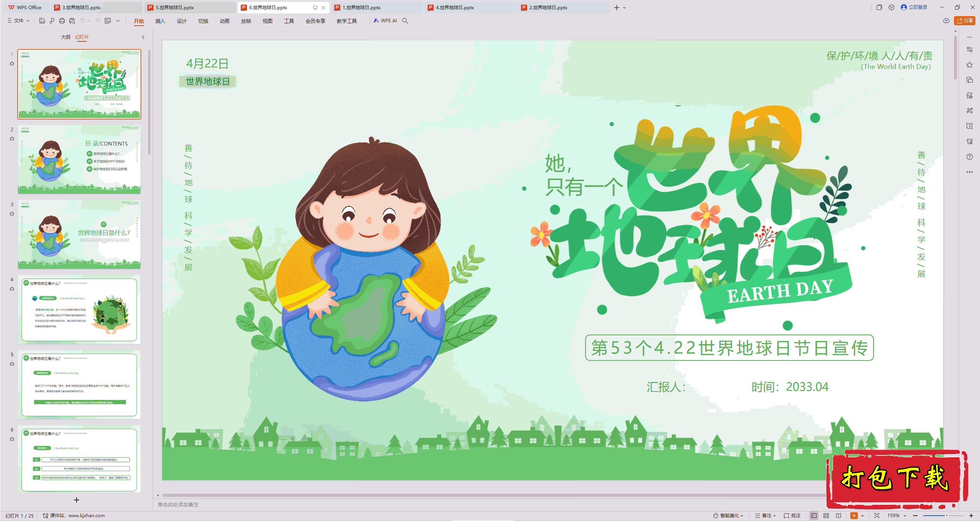Click zoom out minus button
Screen dimensions: 980x521
point(915,516)
